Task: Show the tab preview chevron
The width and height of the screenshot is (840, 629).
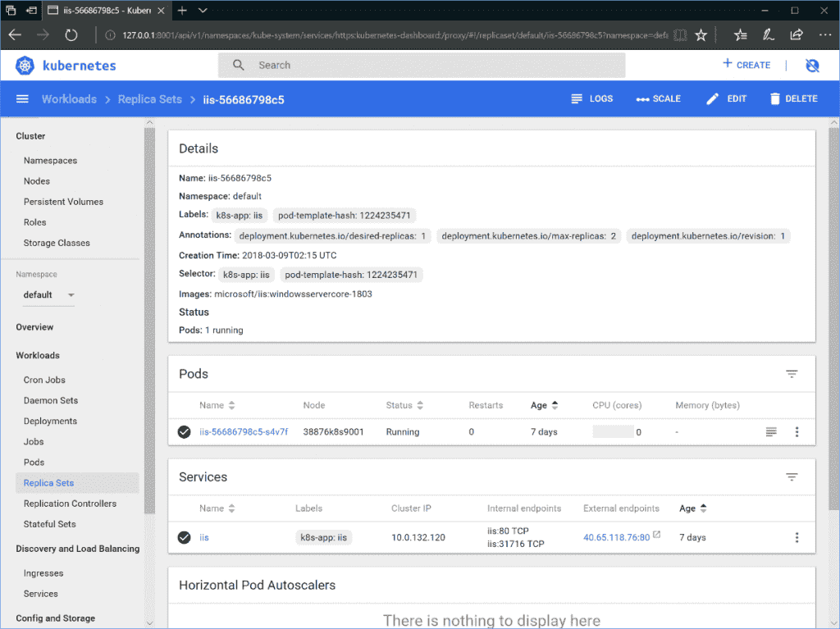Action: (x=203, y=10)
